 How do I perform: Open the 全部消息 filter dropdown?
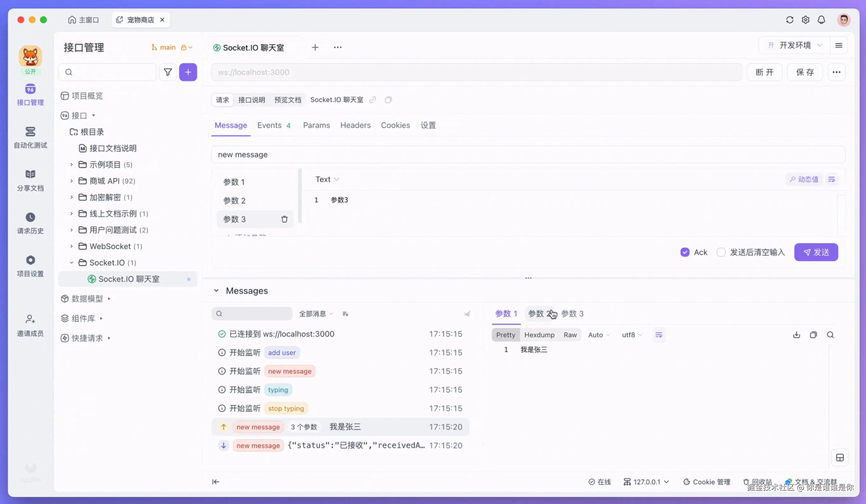pos(316,314)
